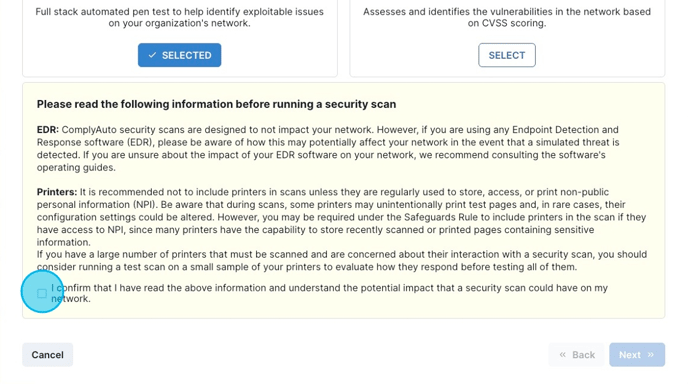Click the word "network." ending the confirmation

click(71, 299)
